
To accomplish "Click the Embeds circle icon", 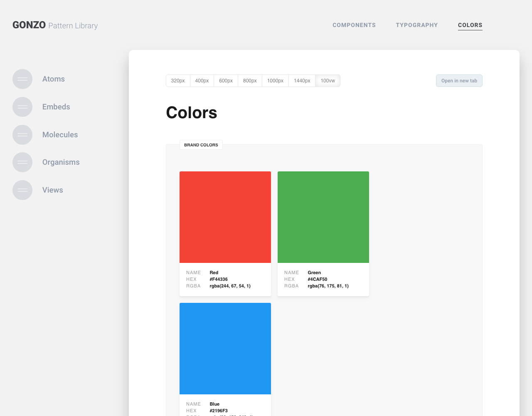I will pos(22,107).
